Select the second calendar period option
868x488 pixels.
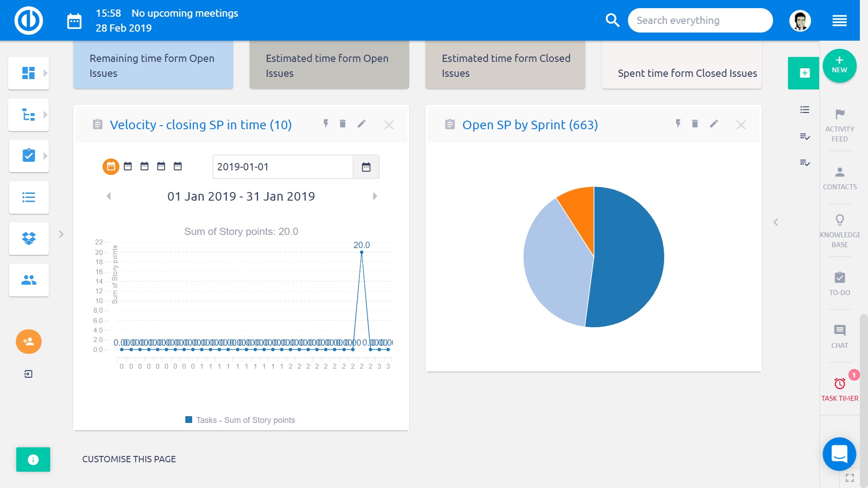click(128, 167)
